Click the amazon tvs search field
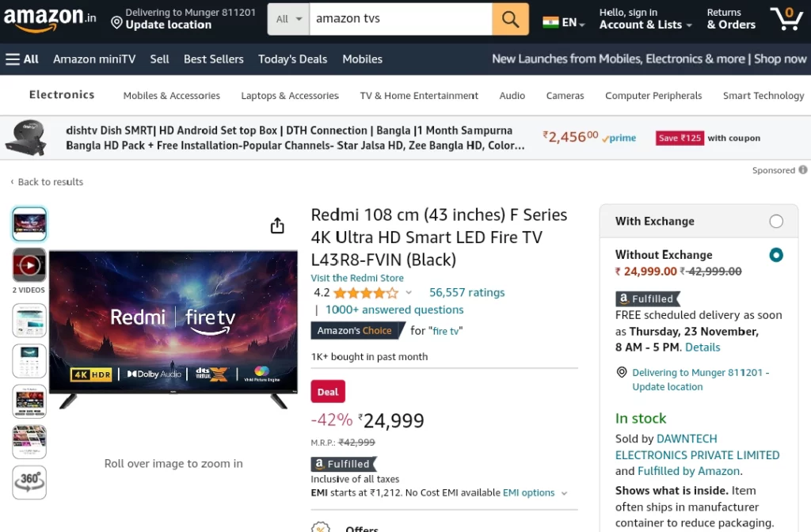This screenshot has width=811, height=532. [x=401, y=19]
